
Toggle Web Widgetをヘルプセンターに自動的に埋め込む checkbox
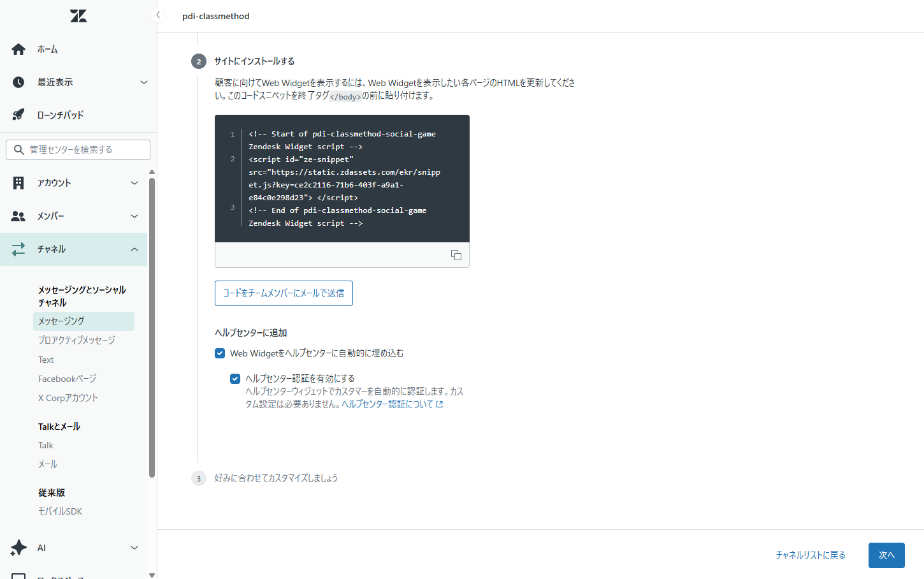pyautogui.click(x=220, y=353)
